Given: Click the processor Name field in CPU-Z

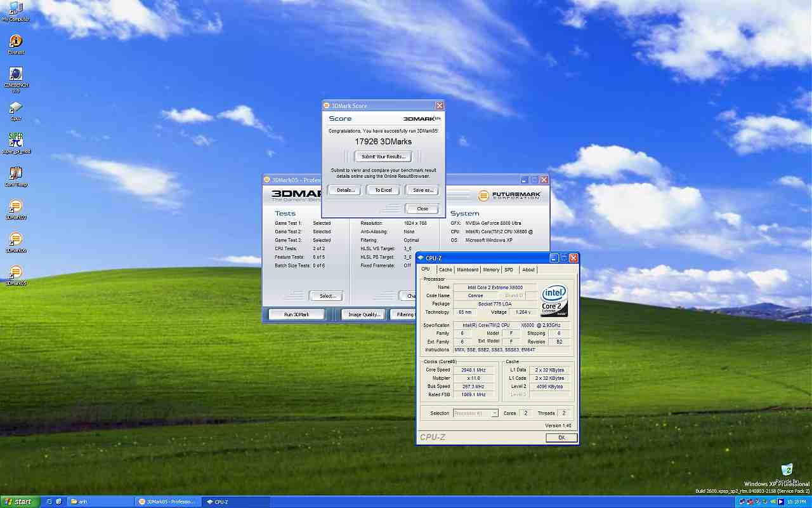Looking at the screenshot, I should pyautogui.click(x=495, y=288).
